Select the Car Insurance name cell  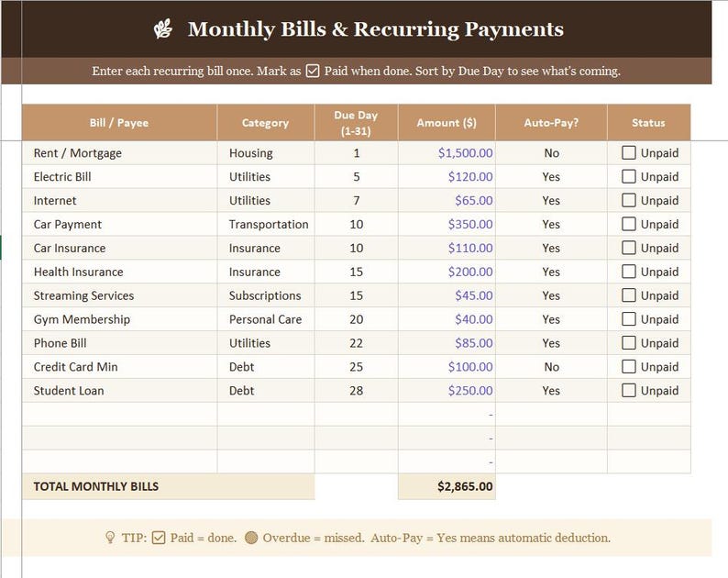coord(119,248)
